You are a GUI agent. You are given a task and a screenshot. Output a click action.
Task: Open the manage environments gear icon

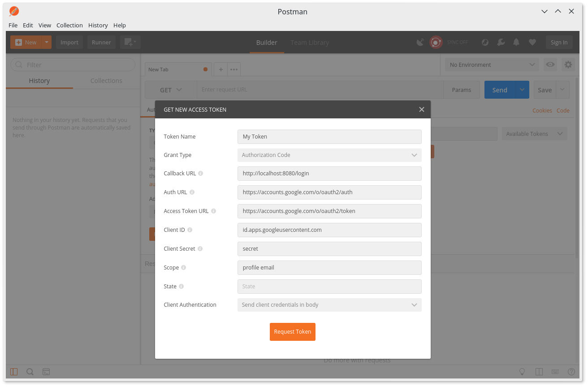[568, 65]
